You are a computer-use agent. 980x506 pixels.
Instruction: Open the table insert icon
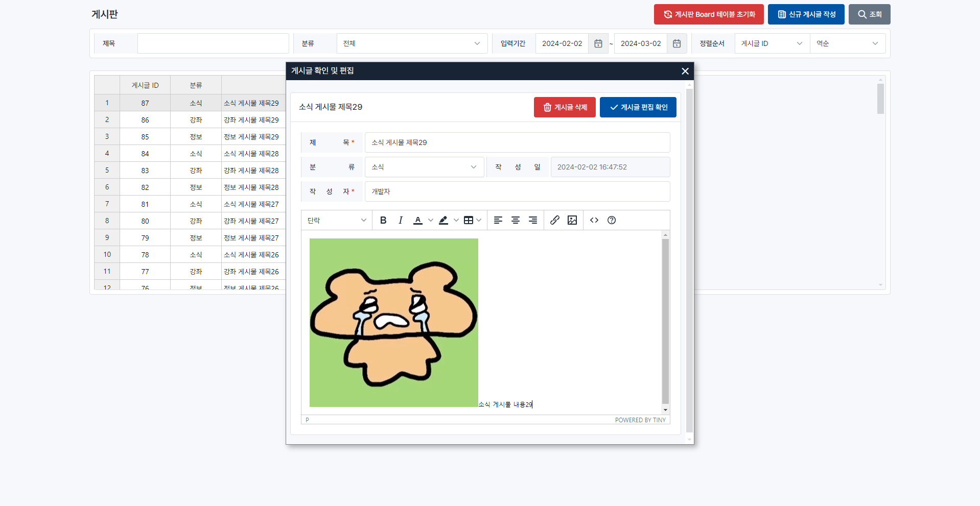pyautogui.click(x=469, y=220)
